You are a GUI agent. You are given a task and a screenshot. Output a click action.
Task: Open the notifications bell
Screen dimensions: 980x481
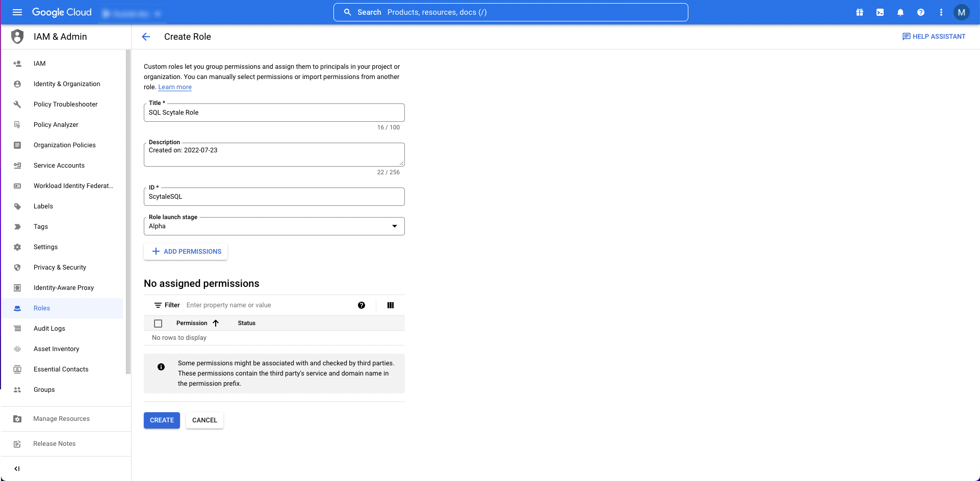[900, 12]
